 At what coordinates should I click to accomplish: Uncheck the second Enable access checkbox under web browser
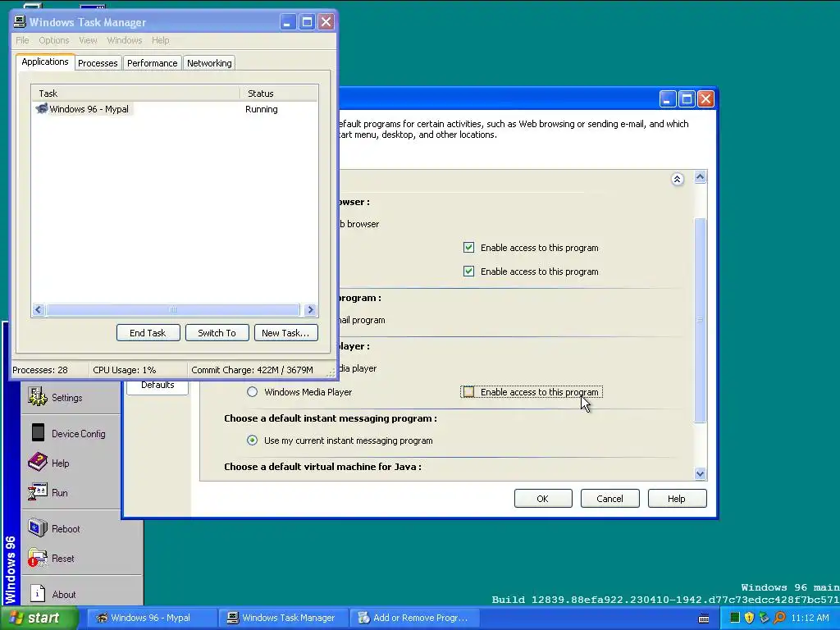[x=468, y=271]
